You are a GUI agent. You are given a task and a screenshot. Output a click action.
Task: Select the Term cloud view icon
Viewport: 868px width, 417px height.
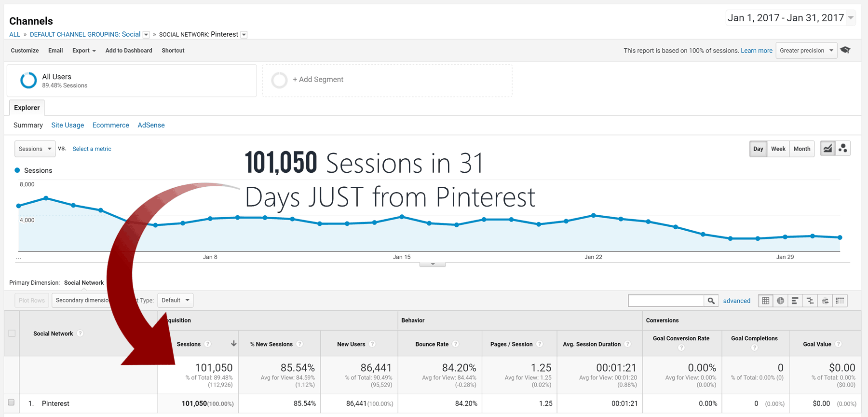(x=825, y=301)
